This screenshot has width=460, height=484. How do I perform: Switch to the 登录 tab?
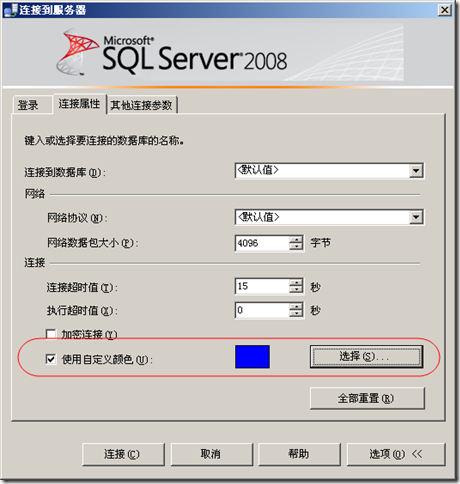32,105
